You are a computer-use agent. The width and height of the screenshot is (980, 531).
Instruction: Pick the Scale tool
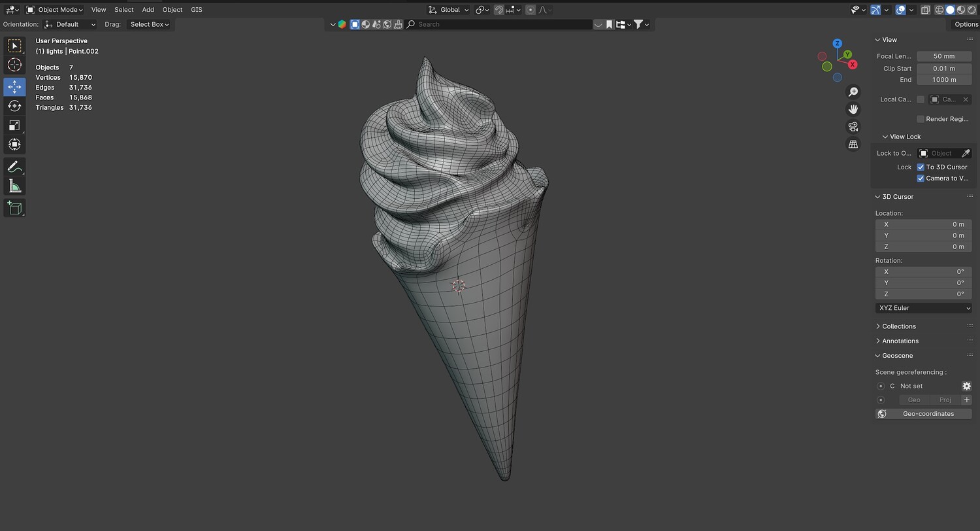pyautogui.click(x=14, y=125)
